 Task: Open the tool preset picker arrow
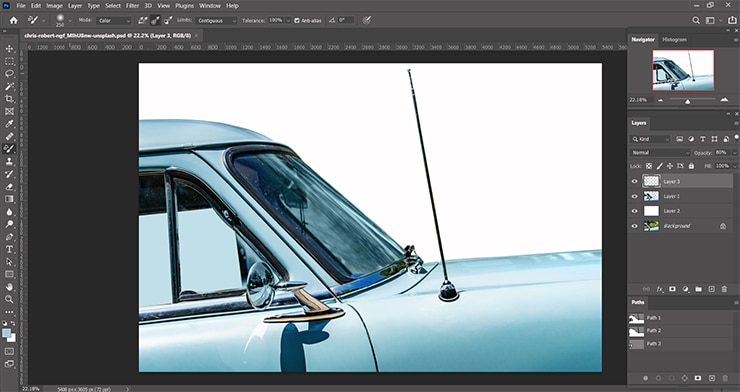[43, 21]
